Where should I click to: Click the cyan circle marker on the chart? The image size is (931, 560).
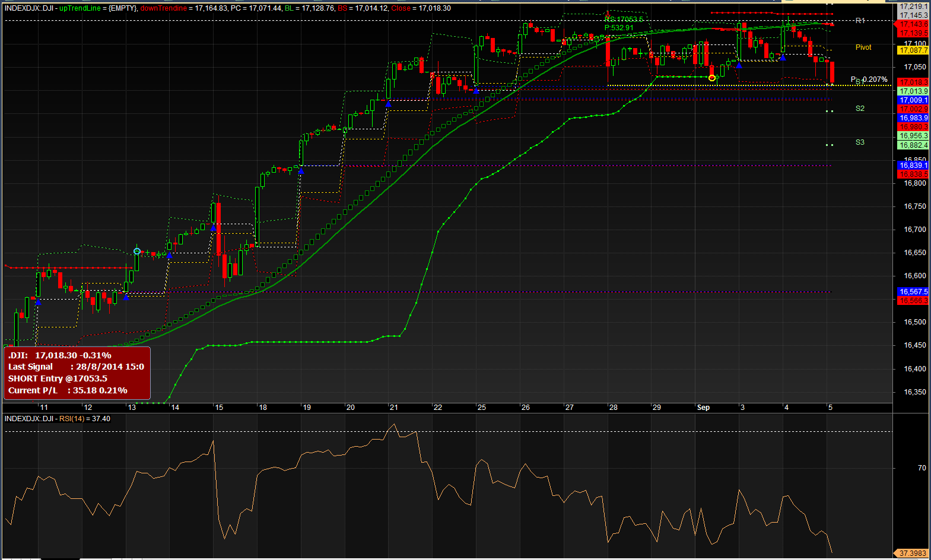[137, 252]
